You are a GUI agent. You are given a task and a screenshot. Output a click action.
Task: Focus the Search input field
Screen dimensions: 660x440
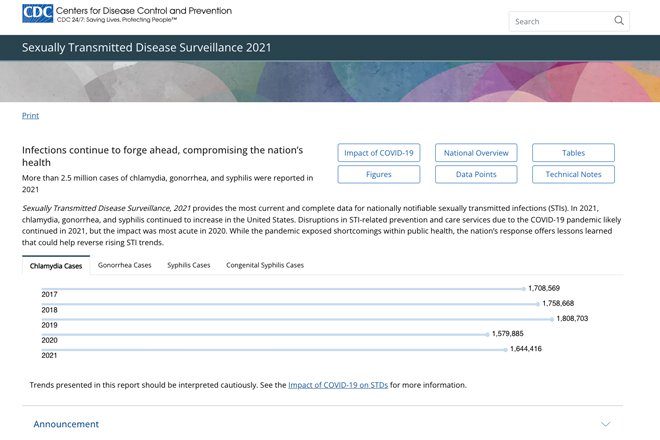coord(569,21)
